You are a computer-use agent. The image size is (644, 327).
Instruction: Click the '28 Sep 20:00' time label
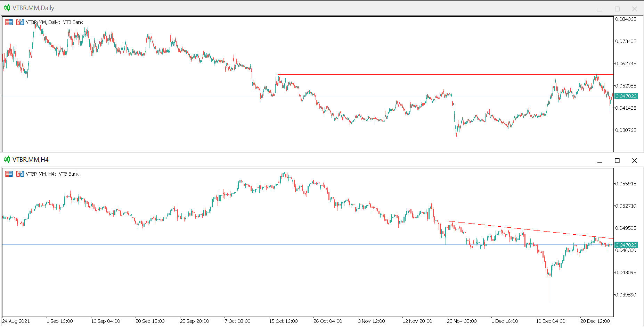195,321
